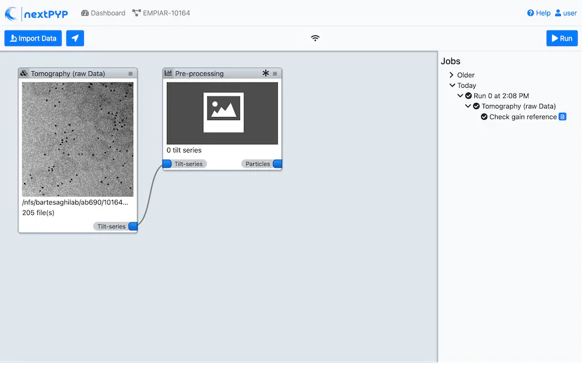Click the film icon on Tomography block header
This screenshot has width=588, height=366.
click(24, 73)
